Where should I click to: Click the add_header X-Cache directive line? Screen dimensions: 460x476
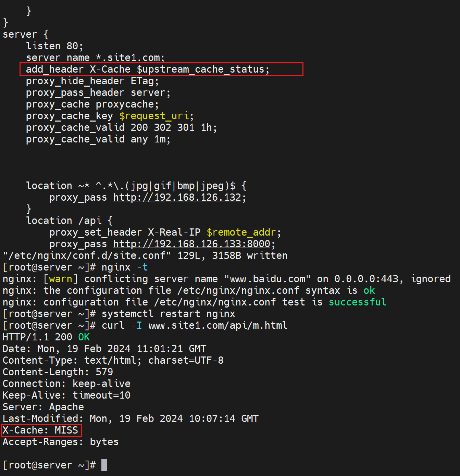148,69
